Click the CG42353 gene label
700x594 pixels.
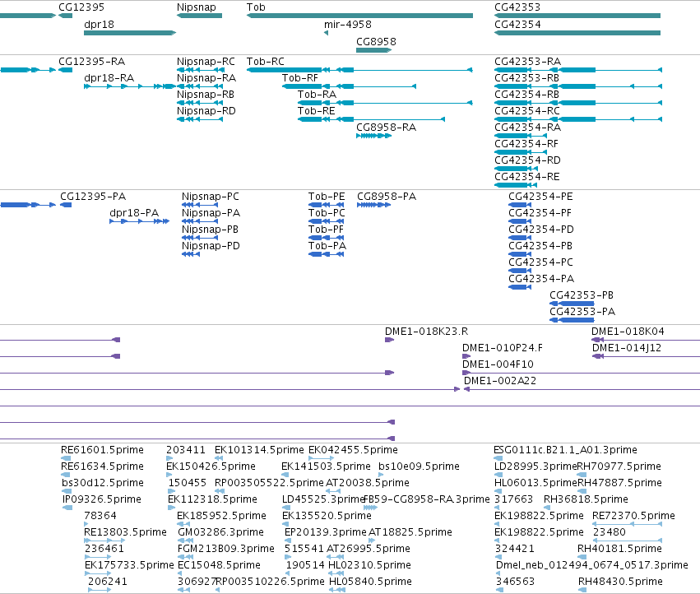[517, 7]
